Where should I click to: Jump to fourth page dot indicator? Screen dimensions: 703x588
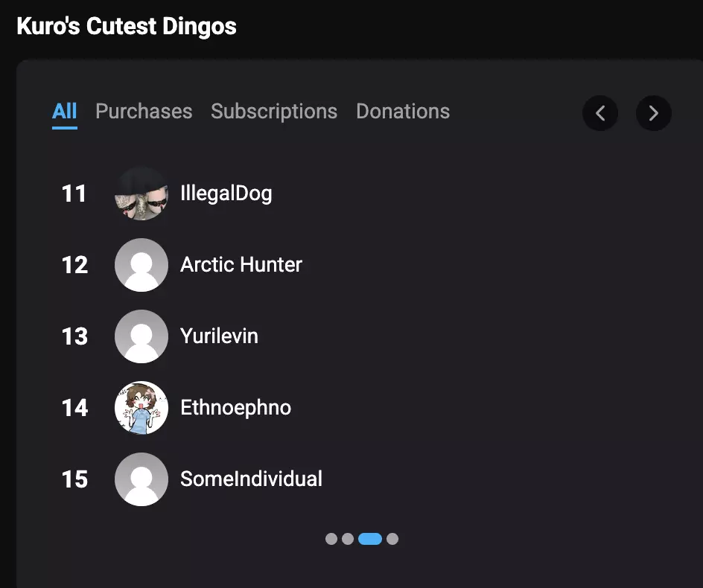point(392,539)
